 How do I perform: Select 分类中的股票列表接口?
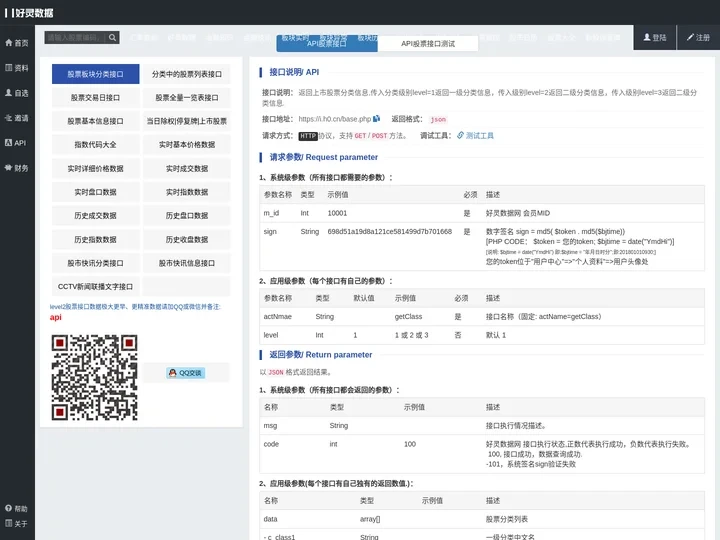[x=187, y=74]
